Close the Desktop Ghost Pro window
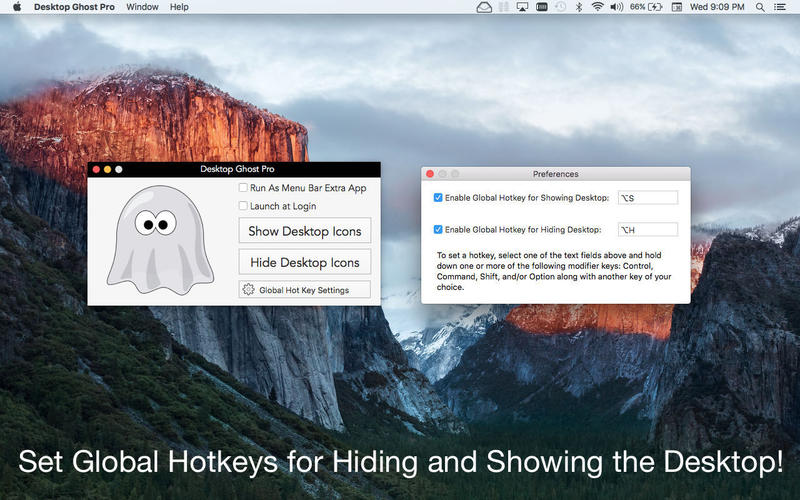The image size is (800, 500). [x=96, y=169]
